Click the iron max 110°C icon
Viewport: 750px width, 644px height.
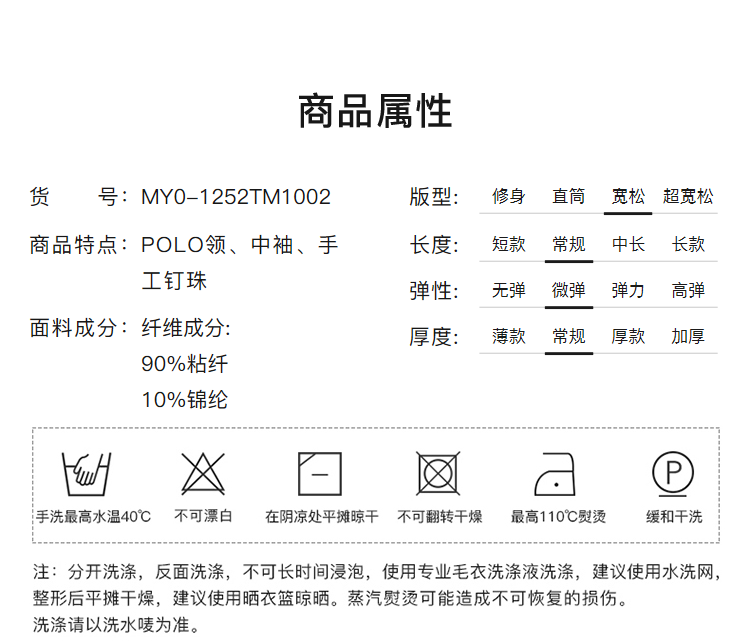pyautogui.click(x=557, y=473)
